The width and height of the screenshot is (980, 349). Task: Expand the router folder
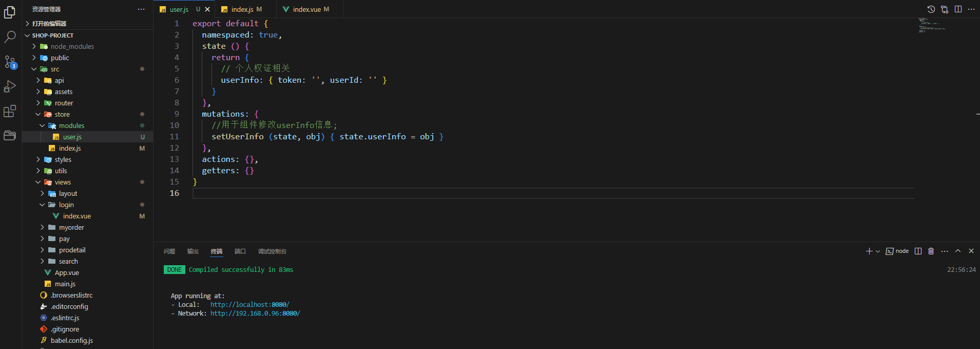click(87, 103)
